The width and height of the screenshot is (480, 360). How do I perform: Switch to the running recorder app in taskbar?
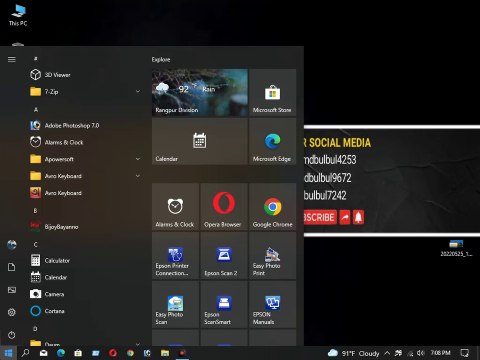pyautogui.click(x=182, y=353)
